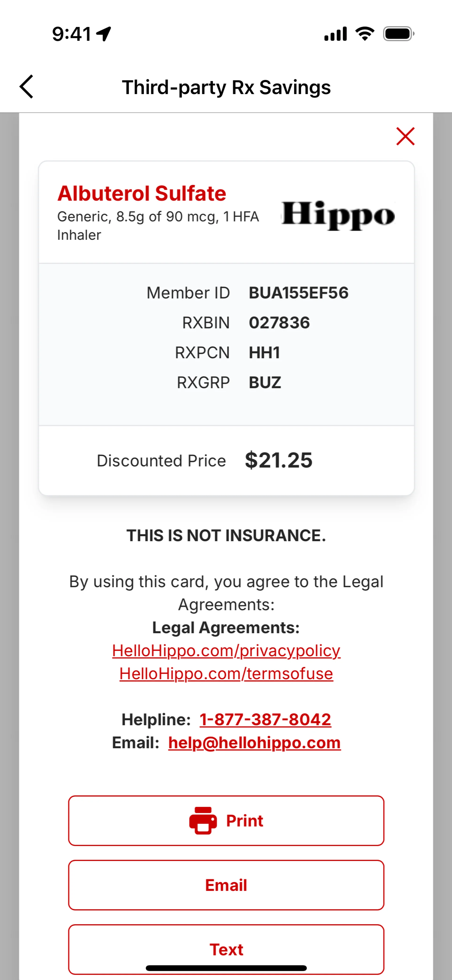The image size is (452, 980).
Task: Tap the battery status icon
Action: (398, 34)
